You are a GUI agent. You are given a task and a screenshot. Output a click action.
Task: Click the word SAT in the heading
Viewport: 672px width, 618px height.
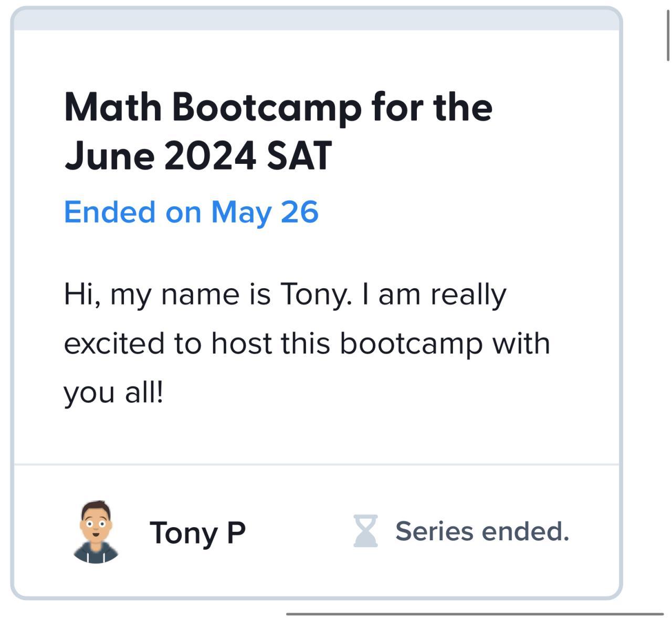coord(299,155)
